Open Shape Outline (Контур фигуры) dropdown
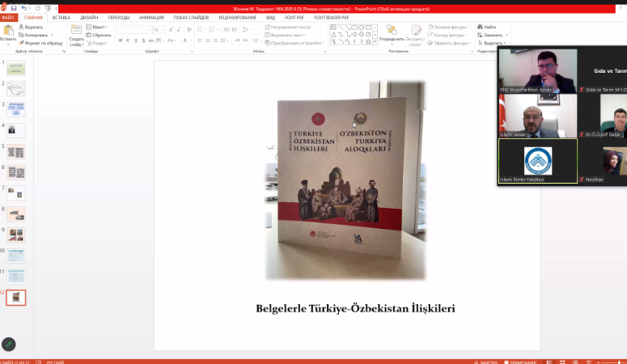Screen dimensions: 627x364 pyautogui.click(x=447, y=36)
